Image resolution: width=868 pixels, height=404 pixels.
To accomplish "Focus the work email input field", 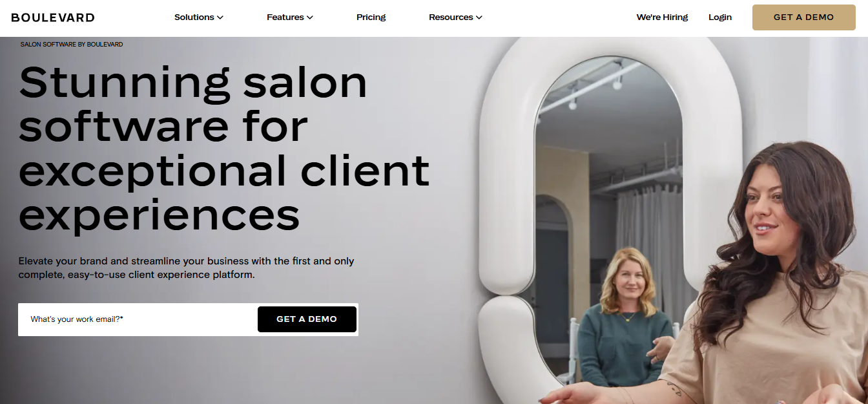I will point(137,319).
